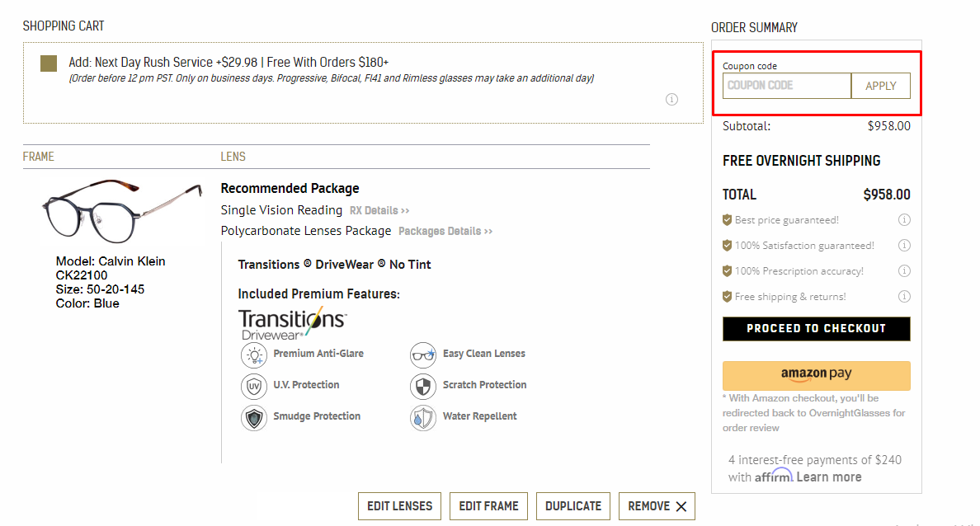Click the U.V. Protection icon

[254, 386]
